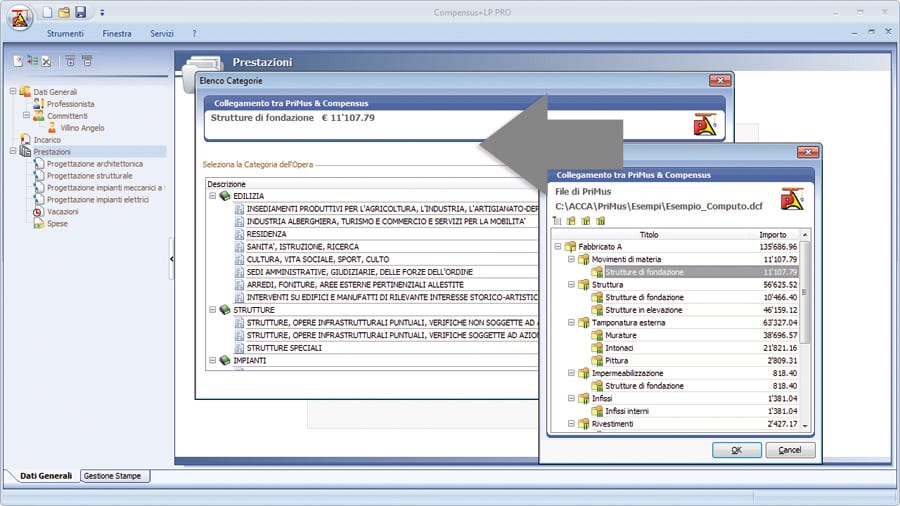Click the Vacazioni clock icon
The height and width of the screenshot is (506, 900).
tap(39, 212)
